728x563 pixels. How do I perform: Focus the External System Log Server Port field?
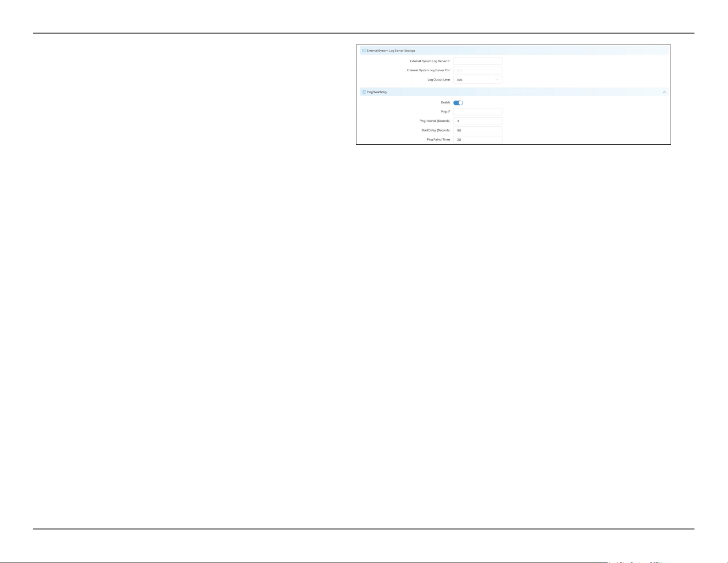[x=478, y=70]
